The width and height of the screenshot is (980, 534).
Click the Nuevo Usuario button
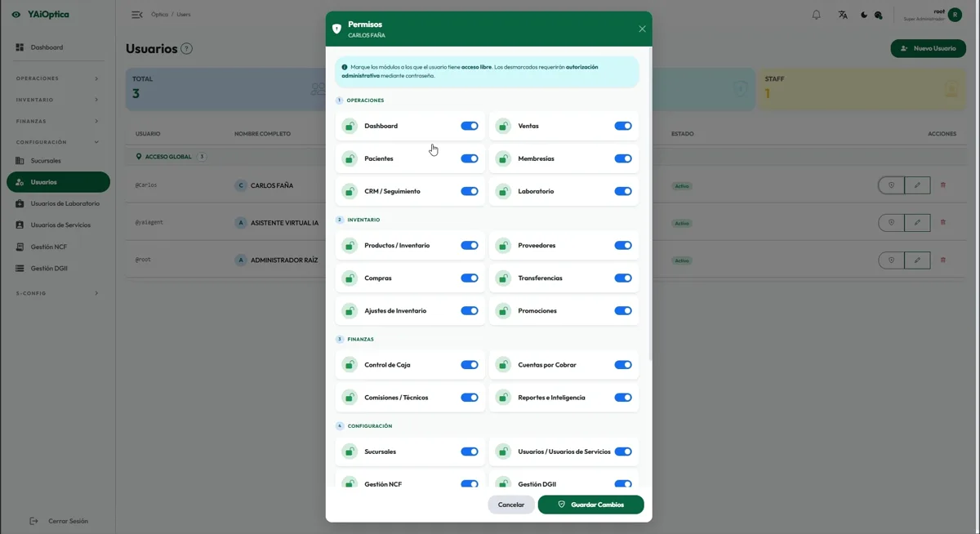click(x=928, y=48)
